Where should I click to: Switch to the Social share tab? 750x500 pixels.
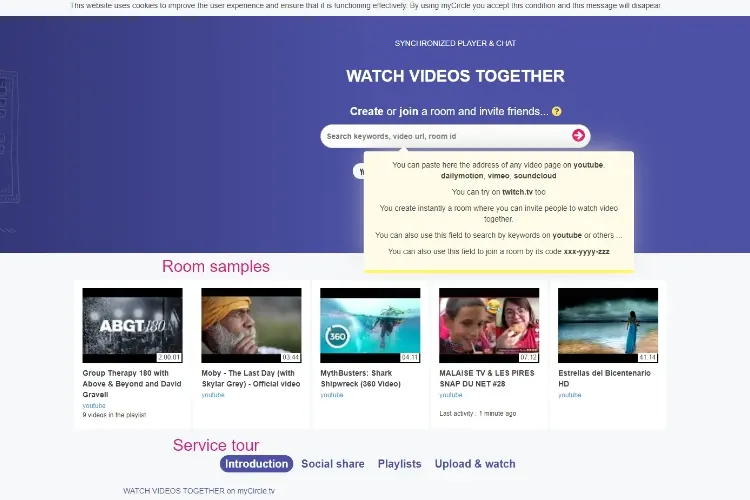333,464
